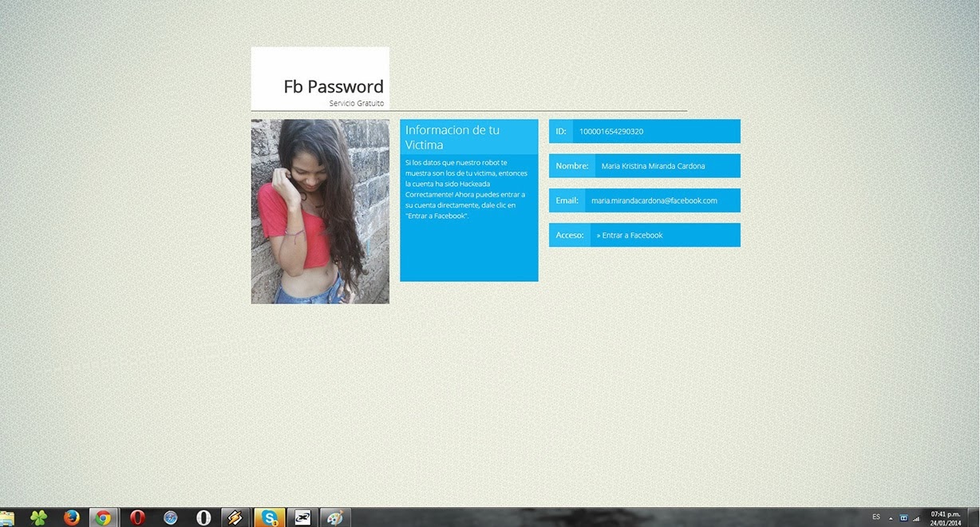Switch to the Skype taskbar button
The image size is (980, 527).
[x=269, y=517]
